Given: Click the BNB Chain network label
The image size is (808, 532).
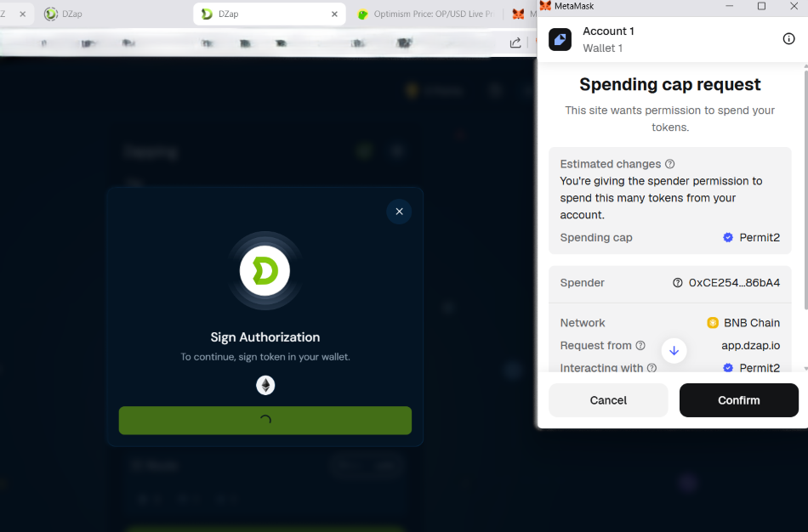Looking at the screenshot, I should point(751,323).
